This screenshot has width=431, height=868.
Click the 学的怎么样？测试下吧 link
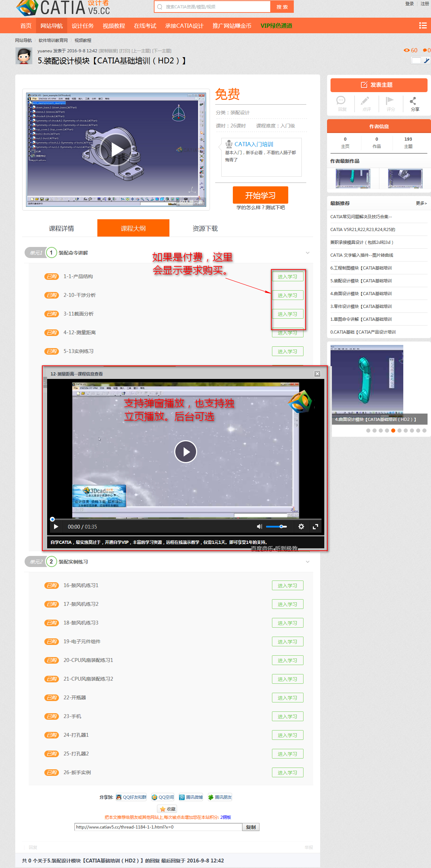point(261,207)
